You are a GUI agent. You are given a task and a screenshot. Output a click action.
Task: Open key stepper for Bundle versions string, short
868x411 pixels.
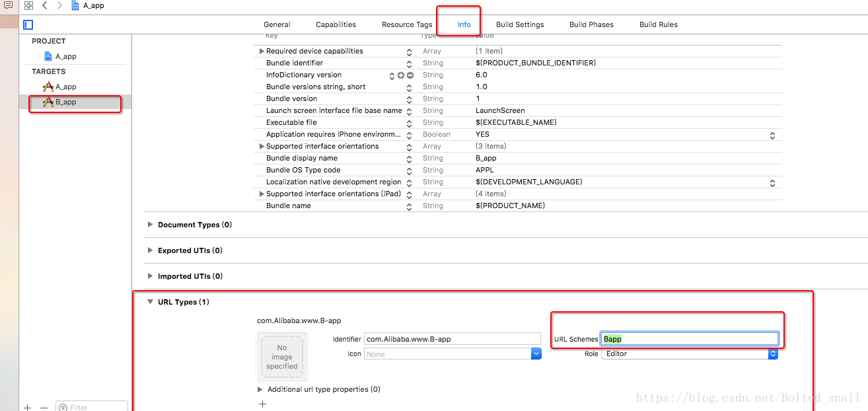(x=409, y=87)
